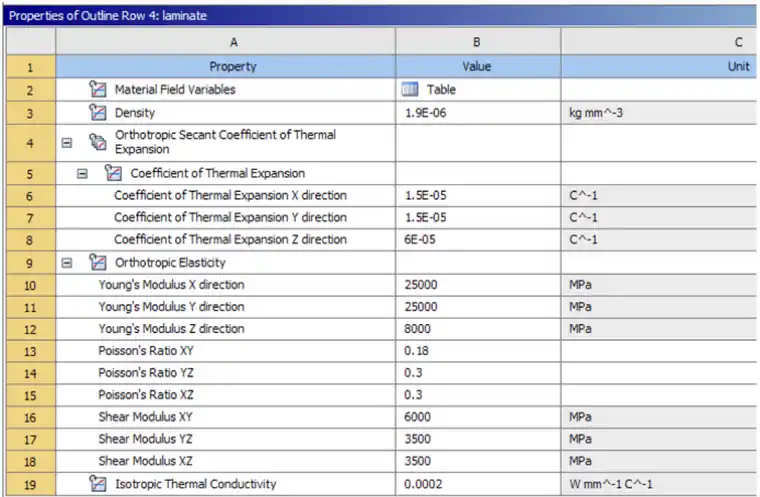
Task: Click the Density unit kg mm^-3
Action: 659,113
